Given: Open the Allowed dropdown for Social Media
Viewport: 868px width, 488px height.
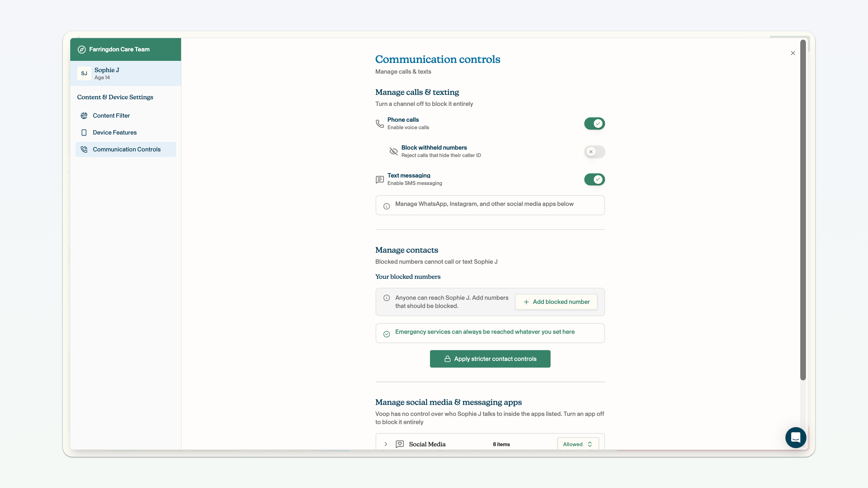Looking at the screenshot, I should [578, 444].
